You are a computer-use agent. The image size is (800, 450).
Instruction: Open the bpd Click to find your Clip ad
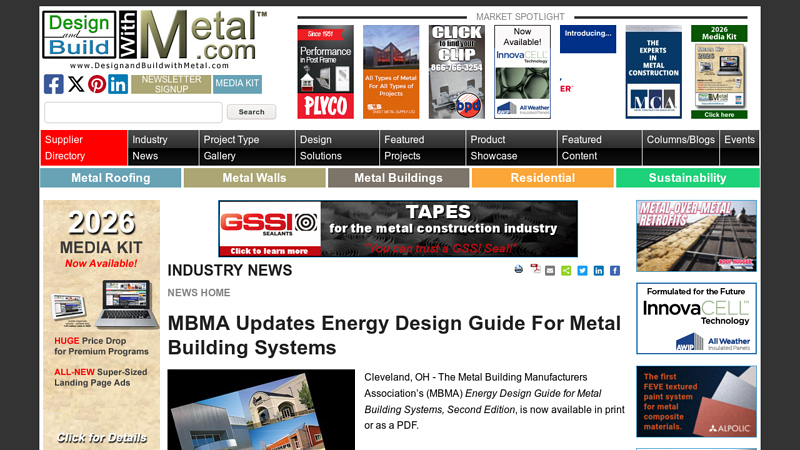pos(457,72)
